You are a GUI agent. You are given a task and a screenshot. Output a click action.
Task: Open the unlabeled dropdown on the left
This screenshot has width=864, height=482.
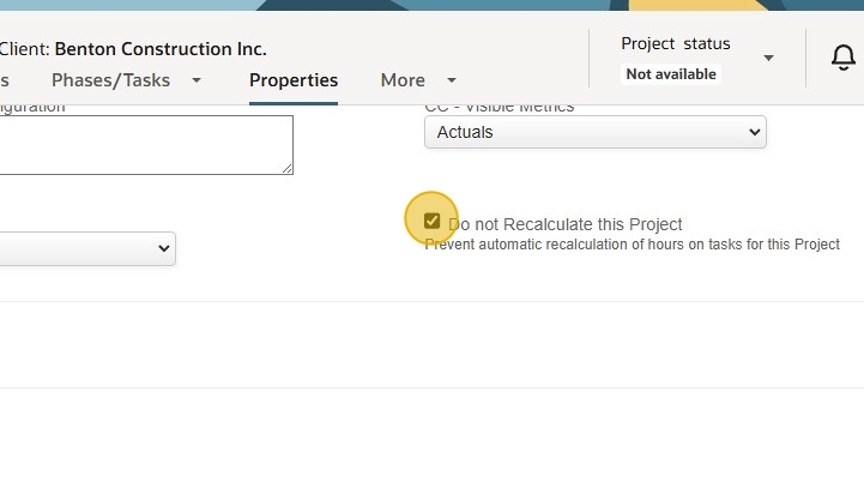88,249
